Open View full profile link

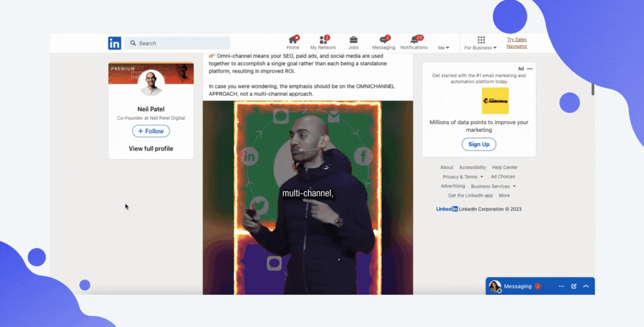151,148
